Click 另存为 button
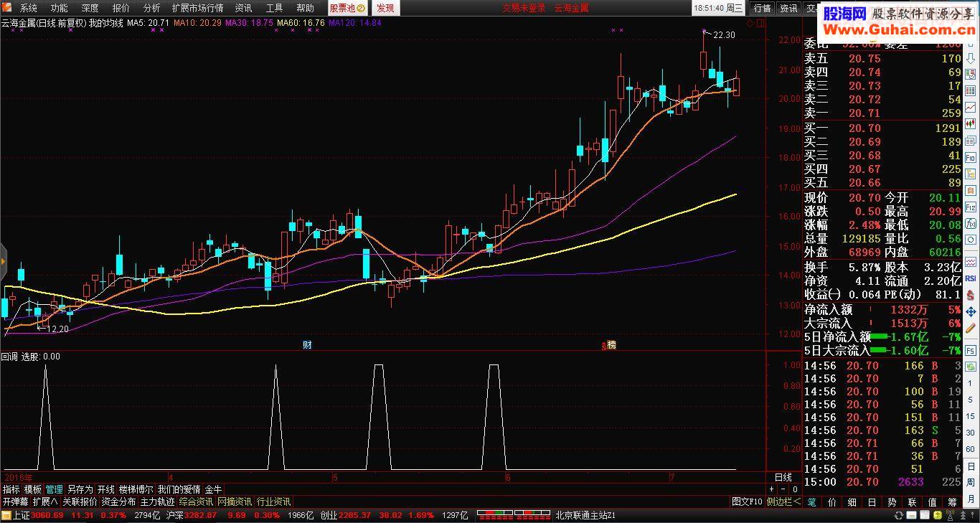Viewport: 980px width, 523px height. pyautogui.click(x=80, y=489)
